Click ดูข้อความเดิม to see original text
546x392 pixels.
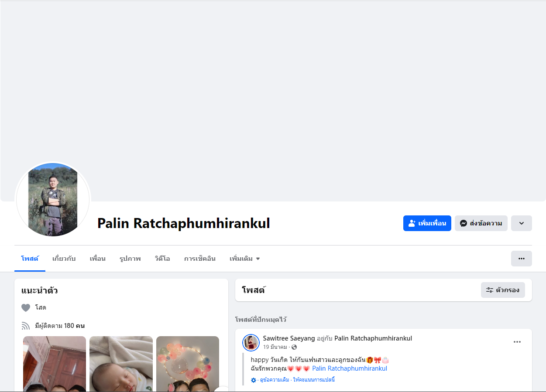pyautogui.click(x=275, y=380)
